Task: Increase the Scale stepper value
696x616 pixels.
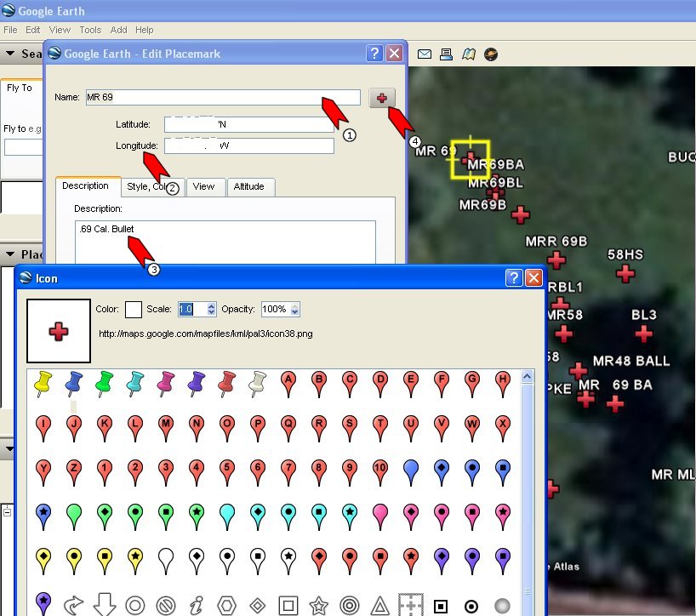Action: point(211,305)
